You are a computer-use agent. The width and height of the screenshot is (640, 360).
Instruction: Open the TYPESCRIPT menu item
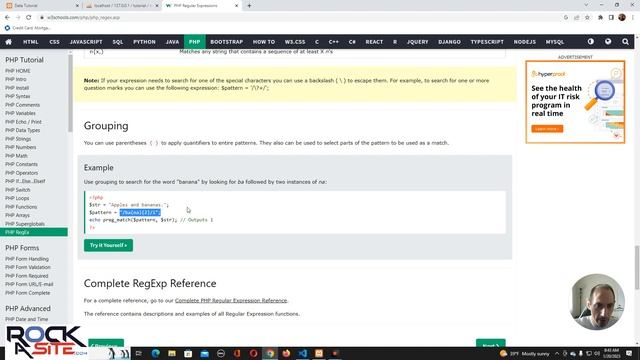487,42
